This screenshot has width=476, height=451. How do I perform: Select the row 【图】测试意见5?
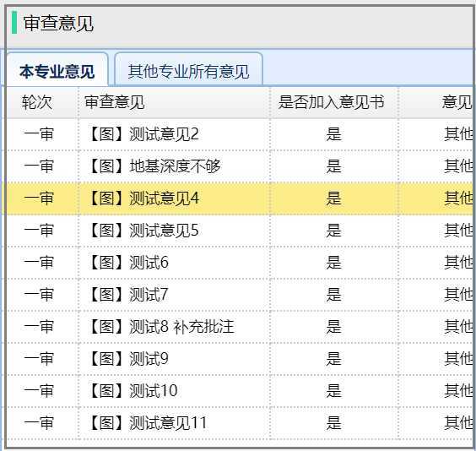point(239,231)
